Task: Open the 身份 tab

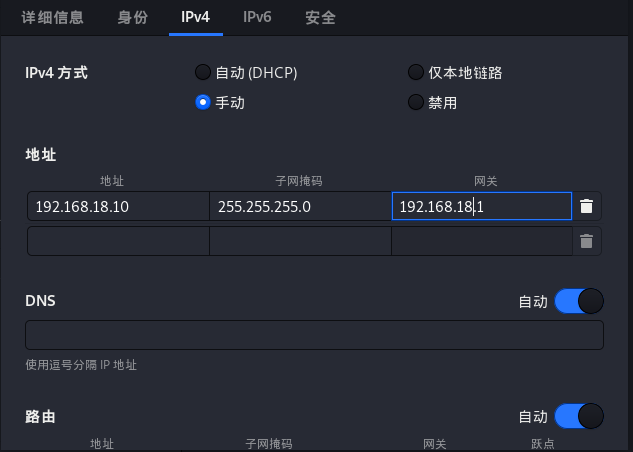Action: 132,18
